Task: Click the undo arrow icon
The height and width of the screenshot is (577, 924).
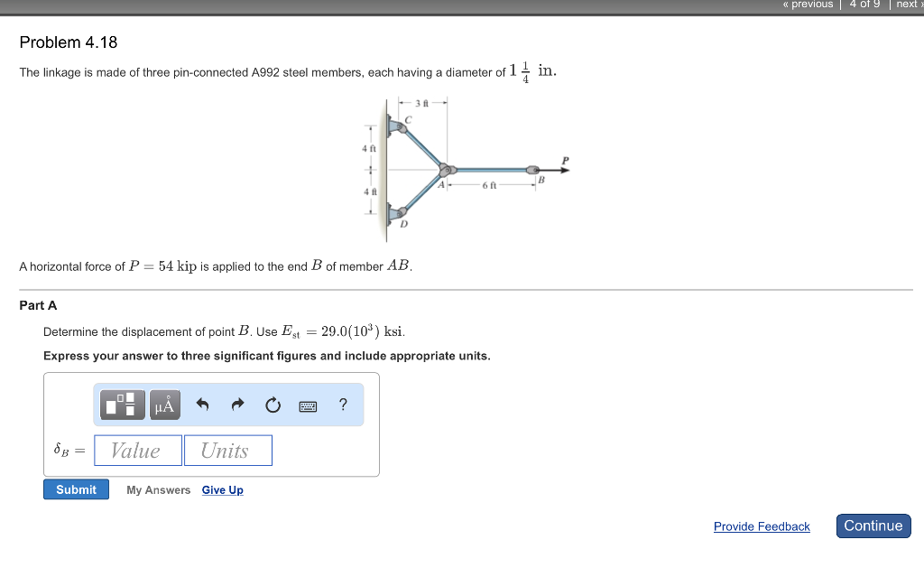Action: (x=202, y=405)
